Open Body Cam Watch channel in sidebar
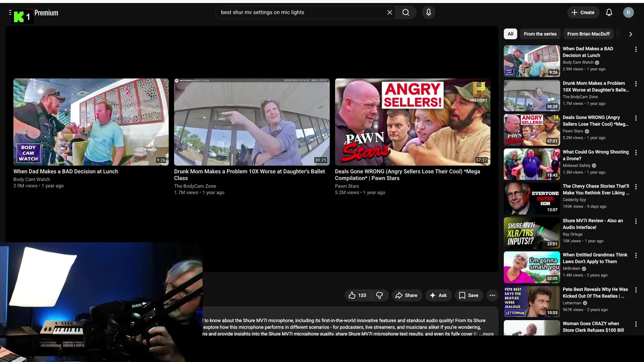This screenshot has height=362, width=644. point(578,62)
